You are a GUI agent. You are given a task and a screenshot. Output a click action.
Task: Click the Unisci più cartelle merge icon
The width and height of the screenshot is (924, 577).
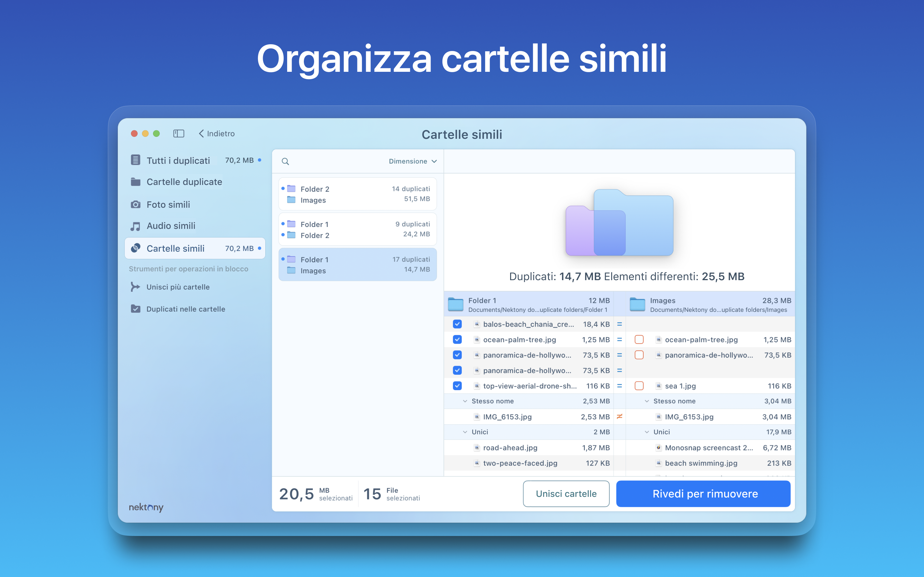tap(135, 287)
